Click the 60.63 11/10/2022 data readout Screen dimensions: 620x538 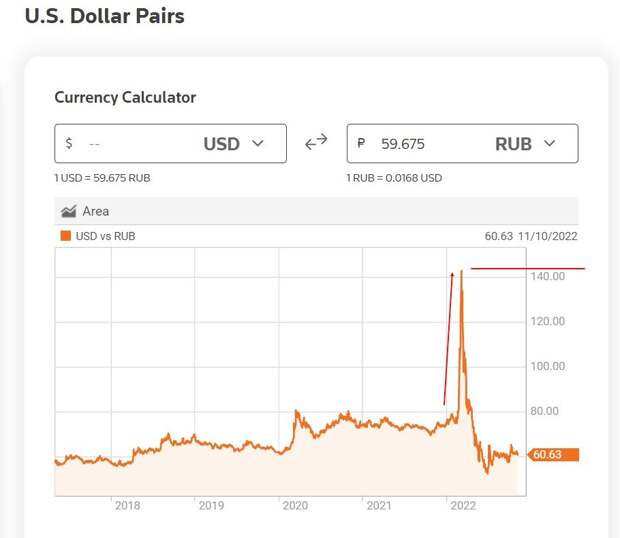tap(531, 236)
